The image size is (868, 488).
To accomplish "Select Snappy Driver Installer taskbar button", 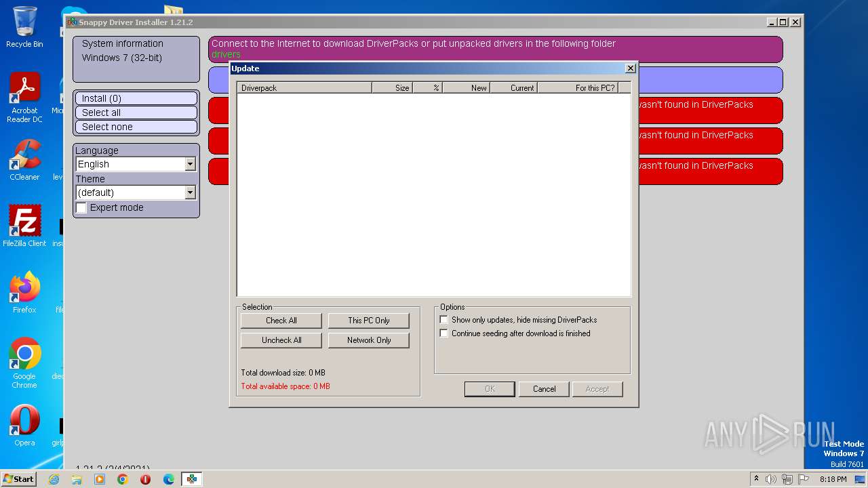I will [x=192, y=479].
